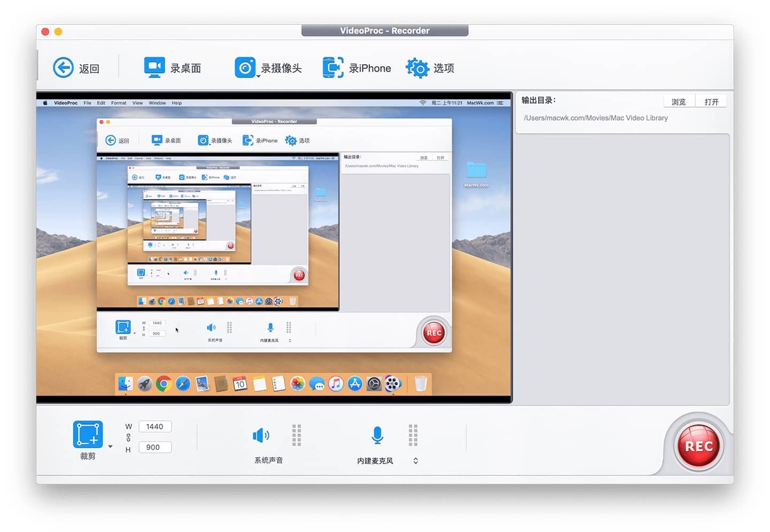Go back with the 返回 arrow
The height and width of the screenshot is (532, 770).
[76, 68]
